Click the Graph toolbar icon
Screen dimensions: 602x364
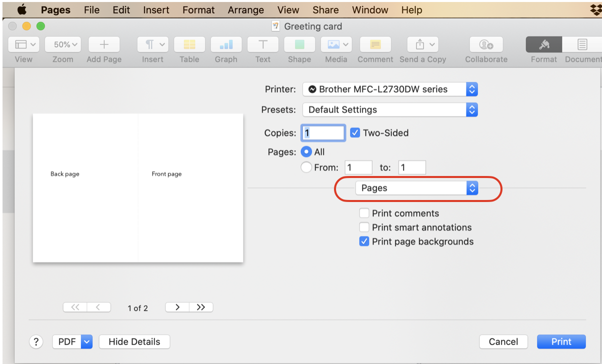(226, 44)
